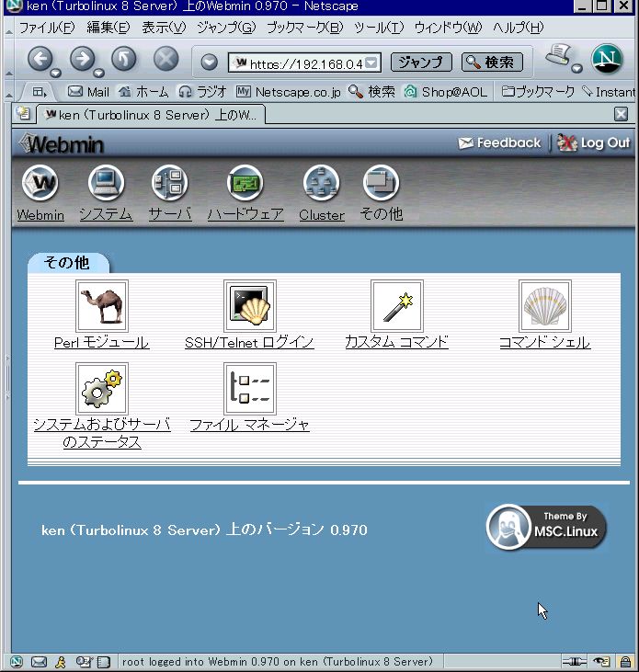
Task: Select the システム computer category icon
Action: tap(106, 183)
